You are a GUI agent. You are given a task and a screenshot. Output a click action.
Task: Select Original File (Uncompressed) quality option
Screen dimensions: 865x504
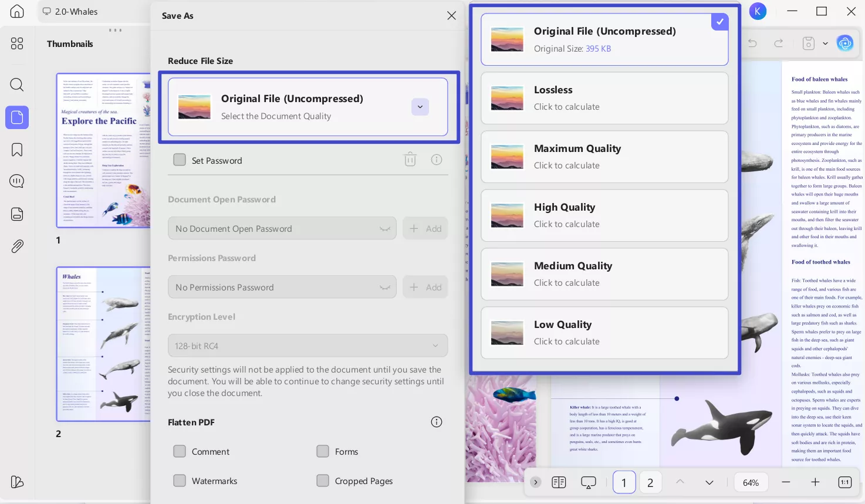click(604, 39)
